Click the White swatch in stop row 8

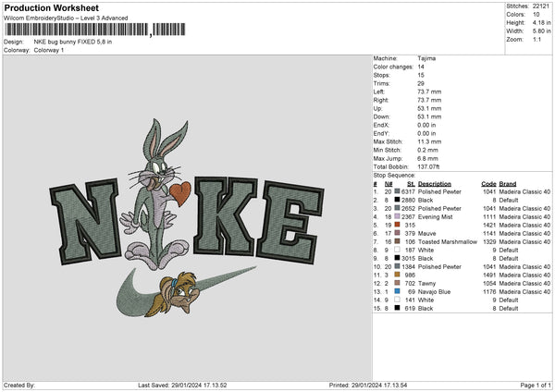click(x=397, y=250)
